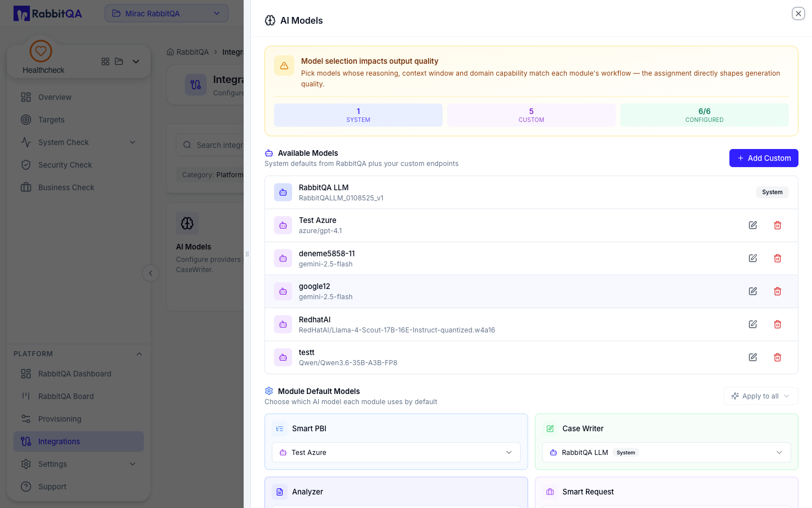
Task: Click the warning triangle icon
Action: [284, 65]
